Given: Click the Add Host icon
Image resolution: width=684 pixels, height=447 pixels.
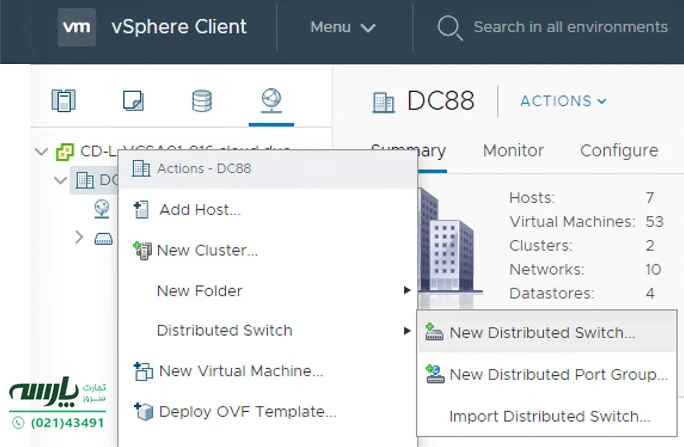Looking at the screenshot, I should pyautogui.click(x=141, y=210).
